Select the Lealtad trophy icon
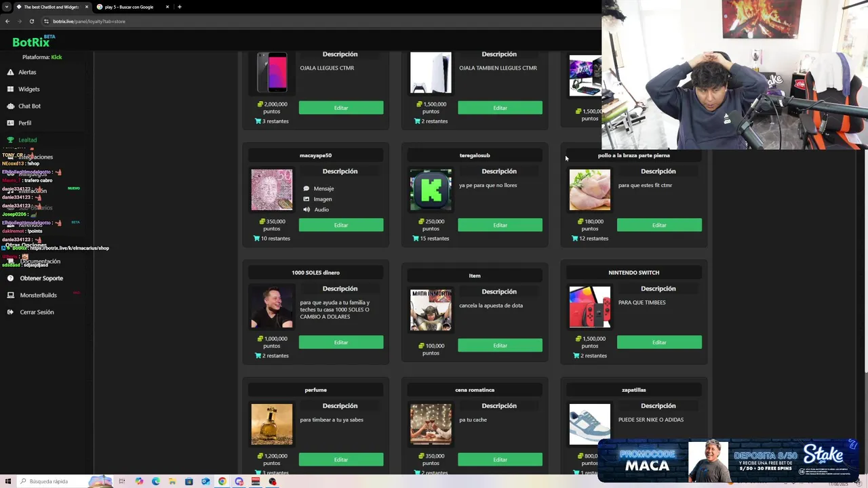 click(x=10, y=140)
